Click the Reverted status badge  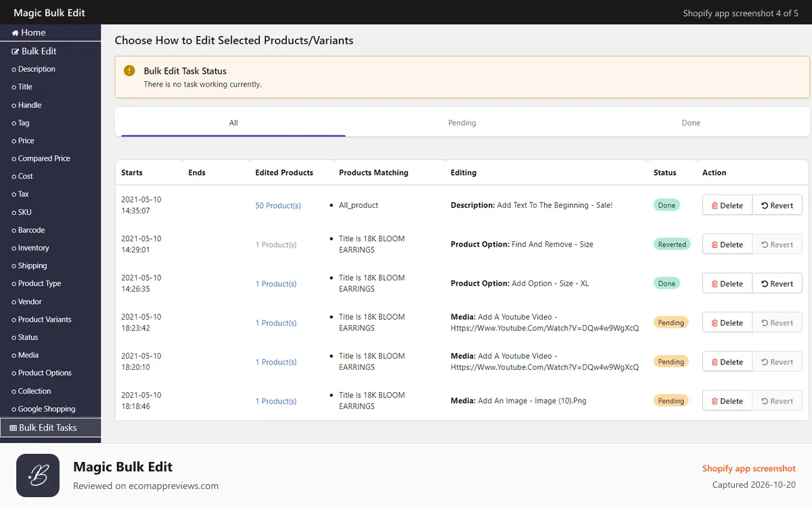point(672,245)
